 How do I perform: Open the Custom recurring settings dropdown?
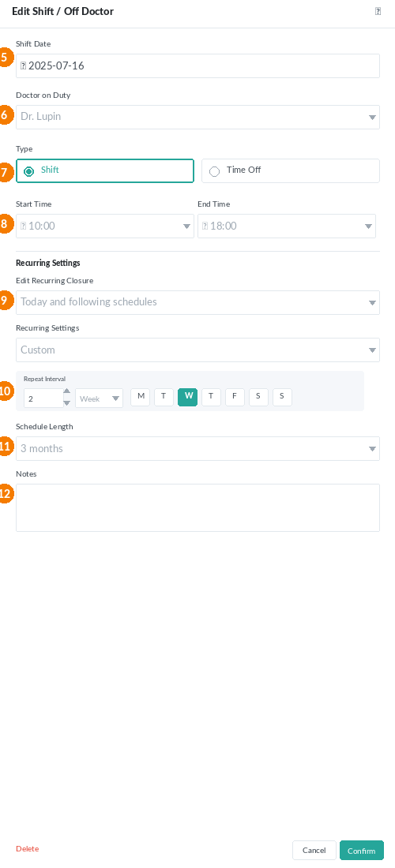coord(197,350)
